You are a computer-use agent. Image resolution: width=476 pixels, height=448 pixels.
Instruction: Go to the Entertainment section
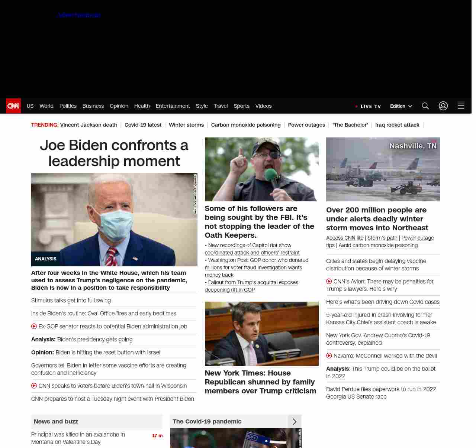(x=173, y=106)
